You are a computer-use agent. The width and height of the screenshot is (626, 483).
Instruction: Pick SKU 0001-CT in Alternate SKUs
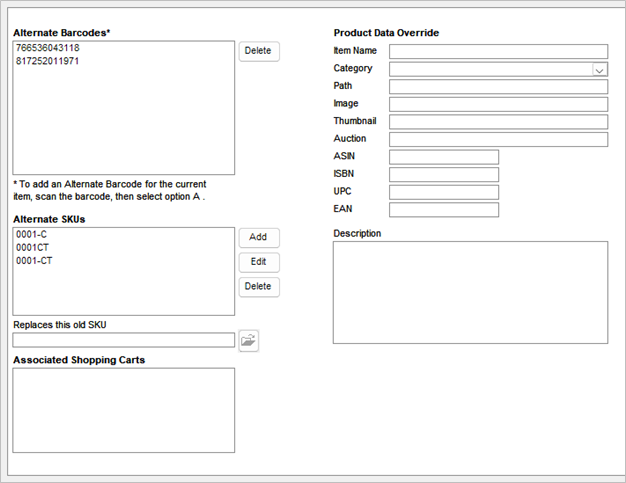pos(35,261)
